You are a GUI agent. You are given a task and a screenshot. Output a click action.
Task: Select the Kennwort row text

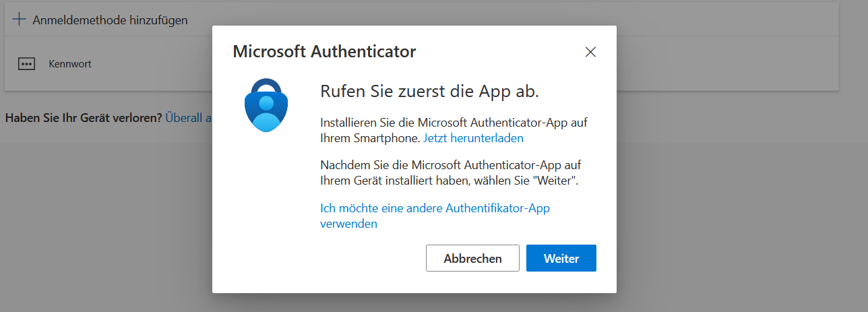pos(70,64)
